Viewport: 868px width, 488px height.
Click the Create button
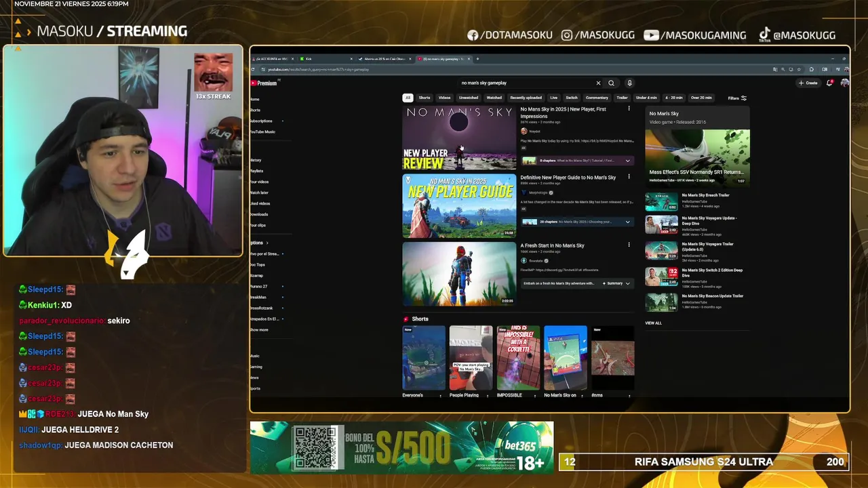[808, 83]
